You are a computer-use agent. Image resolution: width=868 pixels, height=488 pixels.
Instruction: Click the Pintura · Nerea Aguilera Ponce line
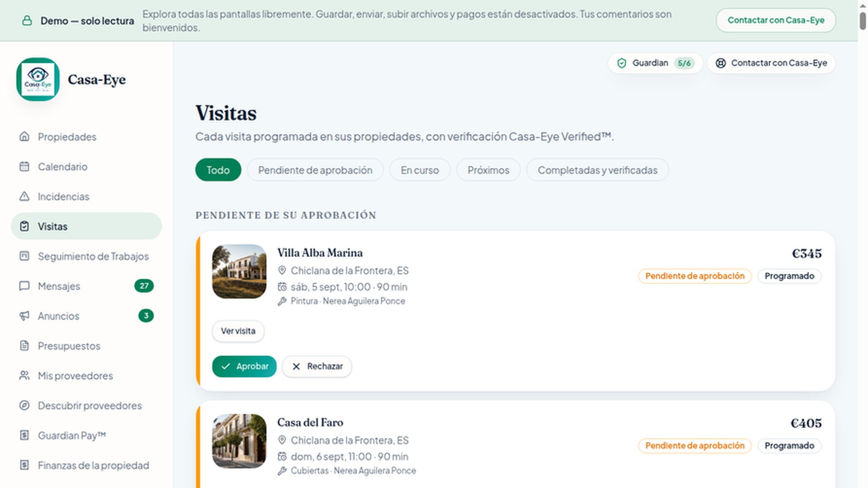click(x=348, y=301)
